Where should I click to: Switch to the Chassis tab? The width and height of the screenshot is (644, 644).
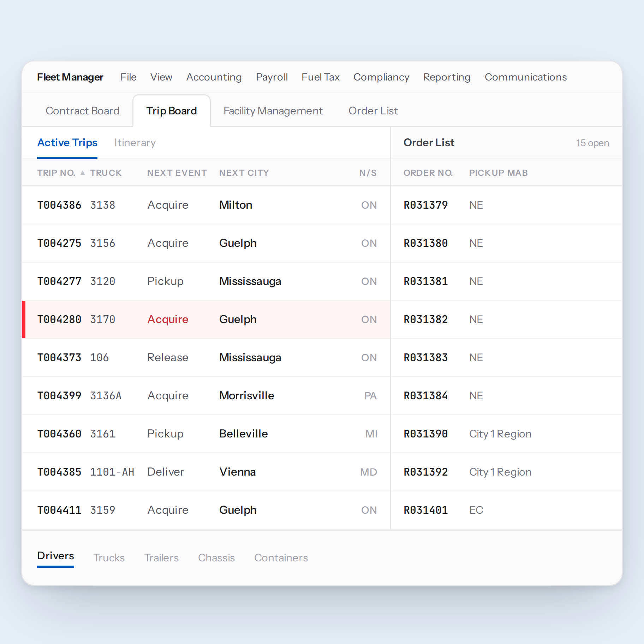click(216, 558)
